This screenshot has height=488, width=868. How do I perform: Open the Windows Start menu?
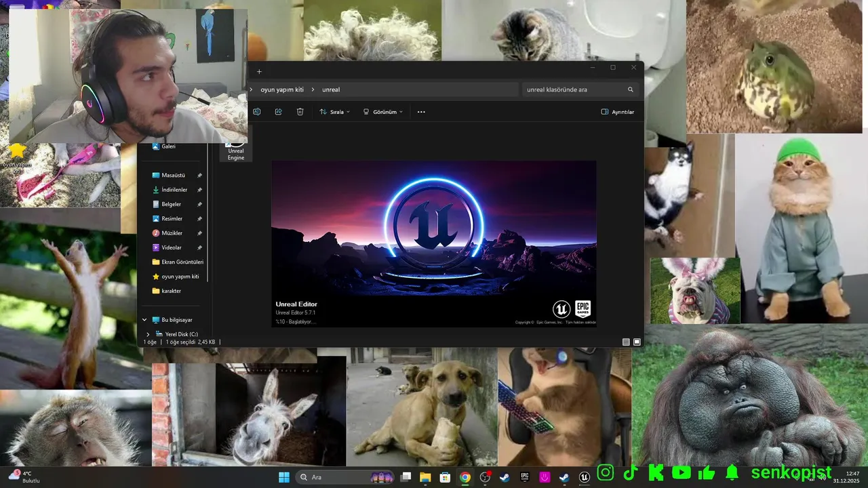click(284, 477)
